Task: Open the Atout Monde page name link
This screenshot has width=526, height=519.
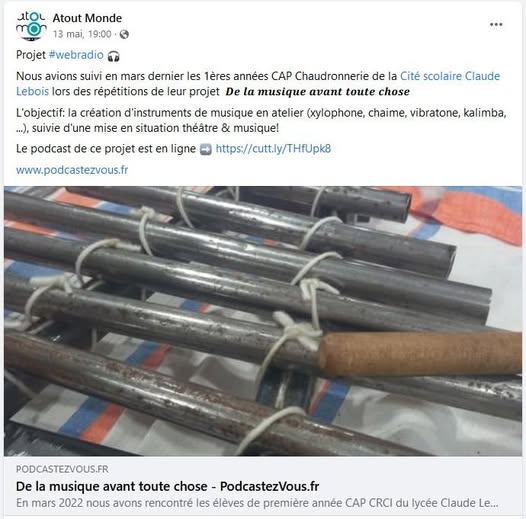Action: point(87,18)
